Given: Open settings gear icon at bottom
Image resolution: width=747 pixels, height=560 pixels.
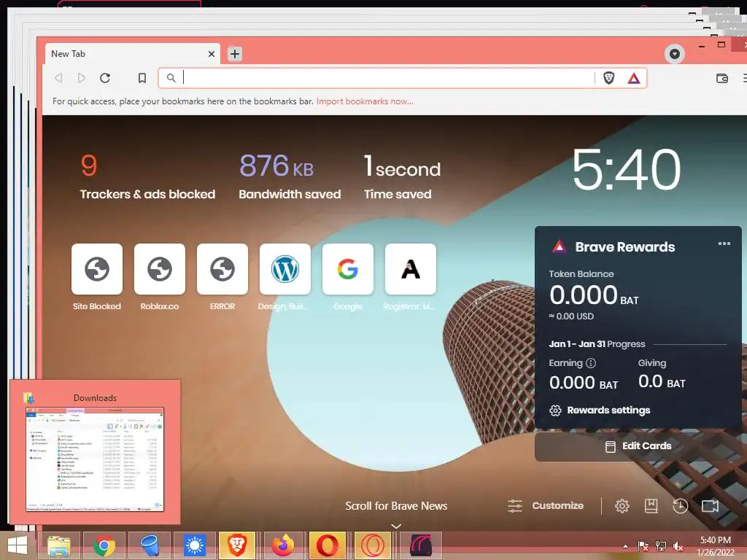Looking at the screenshot, I should (622, 506).
